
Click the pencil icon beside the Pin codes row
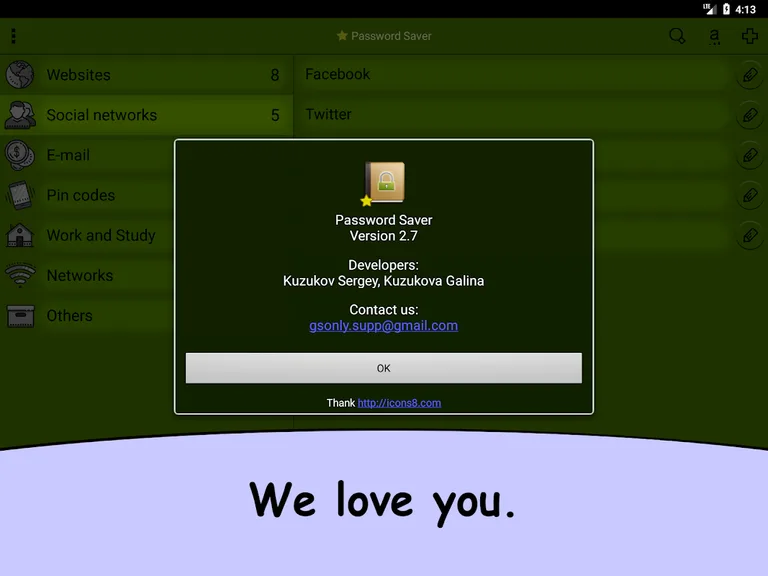tap(750, 195)
